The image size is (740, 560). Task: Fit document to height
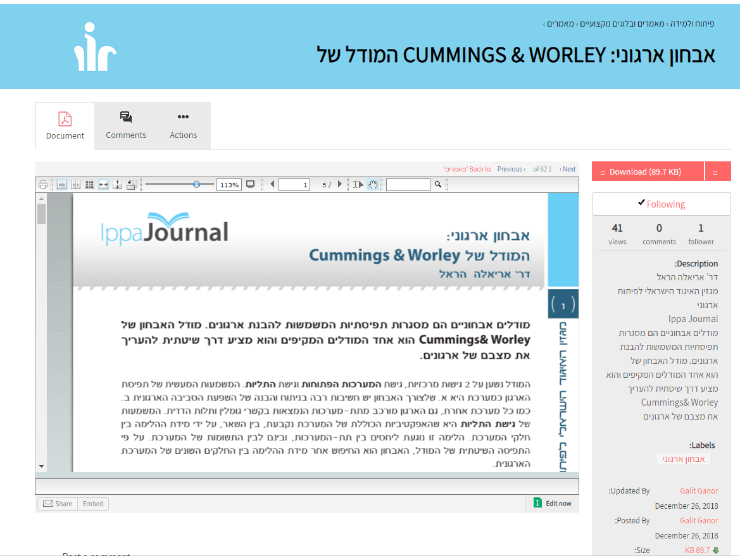pyautogui.click(x=118, y=185)
